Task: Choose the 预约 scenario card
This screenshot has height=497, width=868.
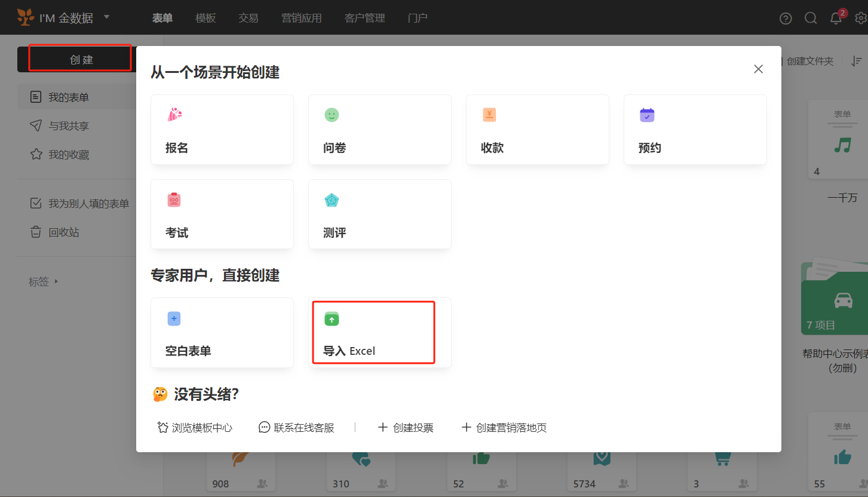Action: 695,130
